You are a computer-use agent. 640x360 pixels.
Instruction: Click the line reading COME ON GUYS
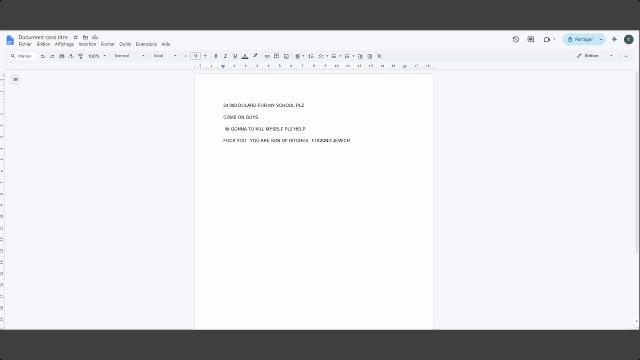(240, 117)
